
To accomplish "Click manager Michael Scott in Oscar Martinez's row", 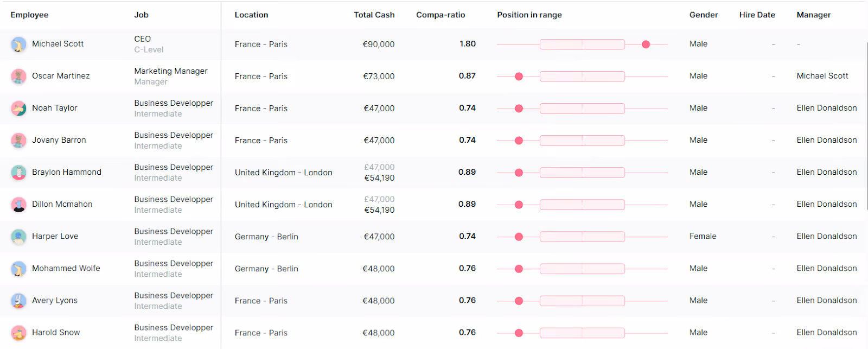I will tap(822, 76).
